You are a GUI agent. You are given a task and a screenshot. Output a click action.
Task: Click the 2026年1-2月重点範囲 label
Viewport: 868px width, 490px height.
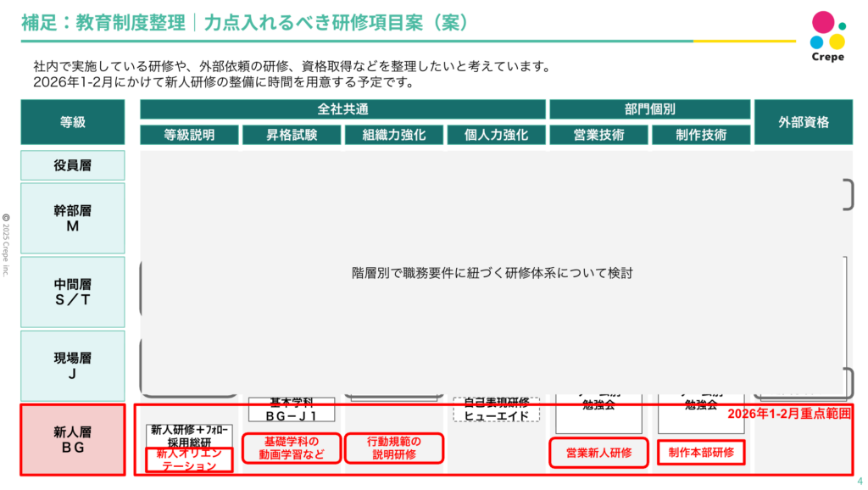789,414
